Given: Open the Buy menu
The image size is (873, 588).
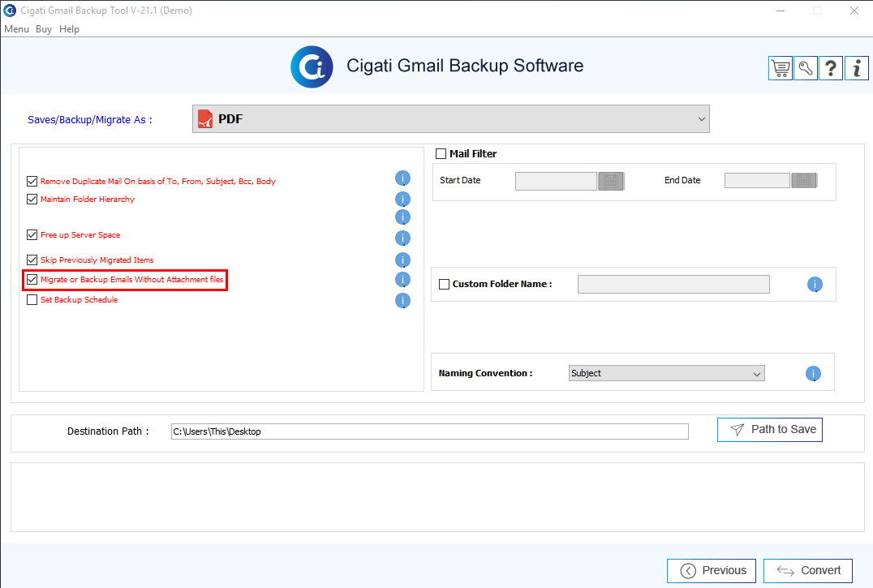Looking at the screenshot, I should pyautogui.click(x=44, y=29).
